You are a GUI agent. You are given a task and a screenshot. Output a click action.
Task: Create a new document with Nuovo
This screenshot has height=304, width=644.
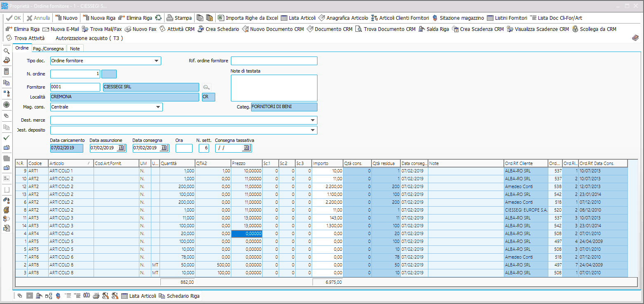coord(66,18)
